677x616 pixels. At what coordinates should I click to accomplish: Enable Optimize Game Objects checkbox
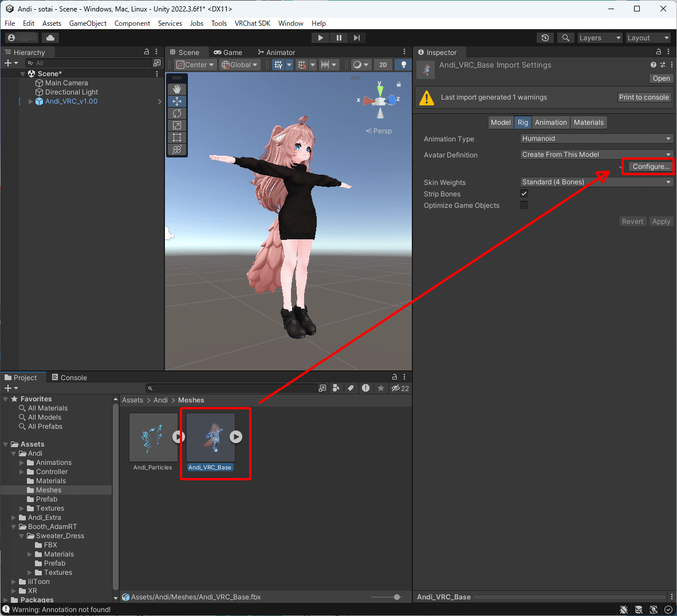524,205
